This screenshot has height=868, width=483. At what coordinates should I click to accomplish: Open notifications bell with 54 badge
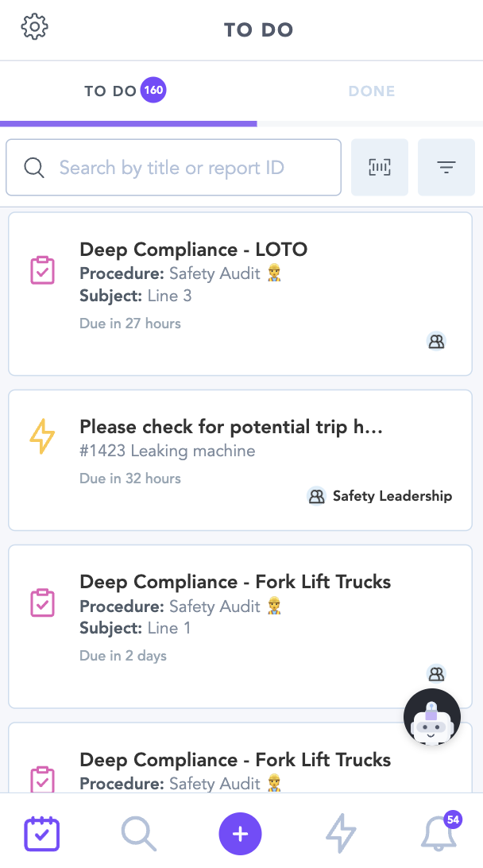coord(439,833)
